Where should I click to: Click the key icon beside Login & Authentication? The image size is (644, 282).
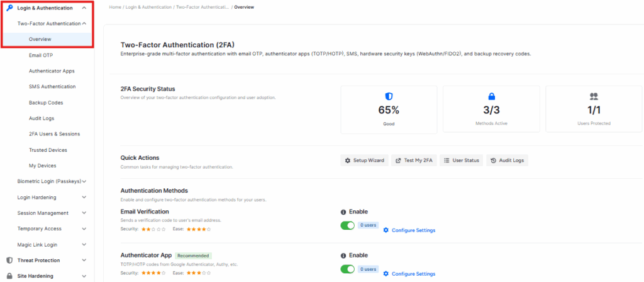coord(10,8)
